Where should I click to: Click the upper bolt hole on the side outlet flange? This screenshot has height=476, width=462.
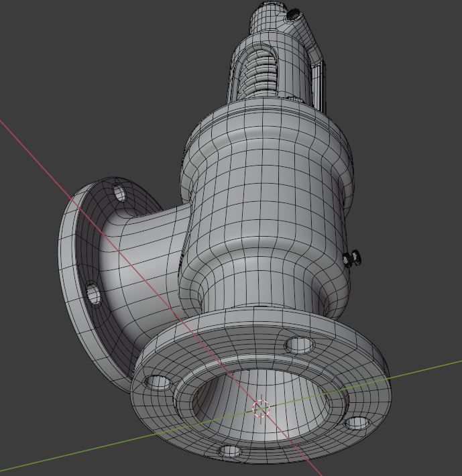119,193
